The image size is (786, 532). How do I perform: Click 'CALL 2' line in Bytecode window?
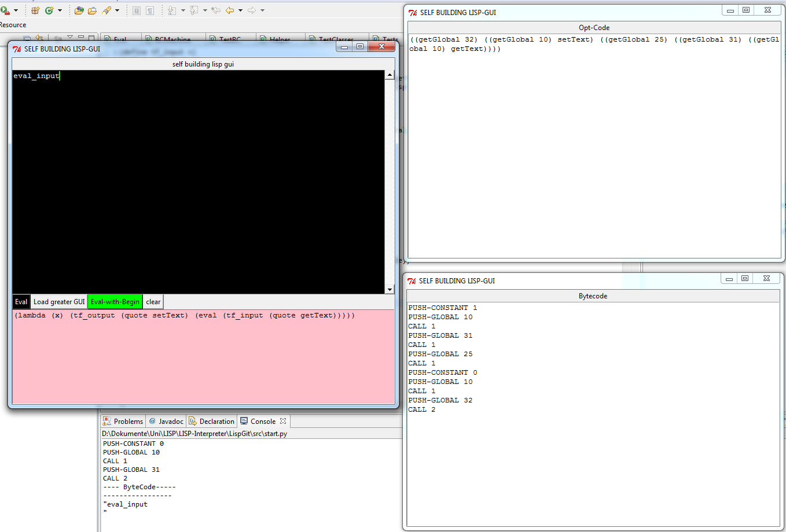[x=422, y=409]
